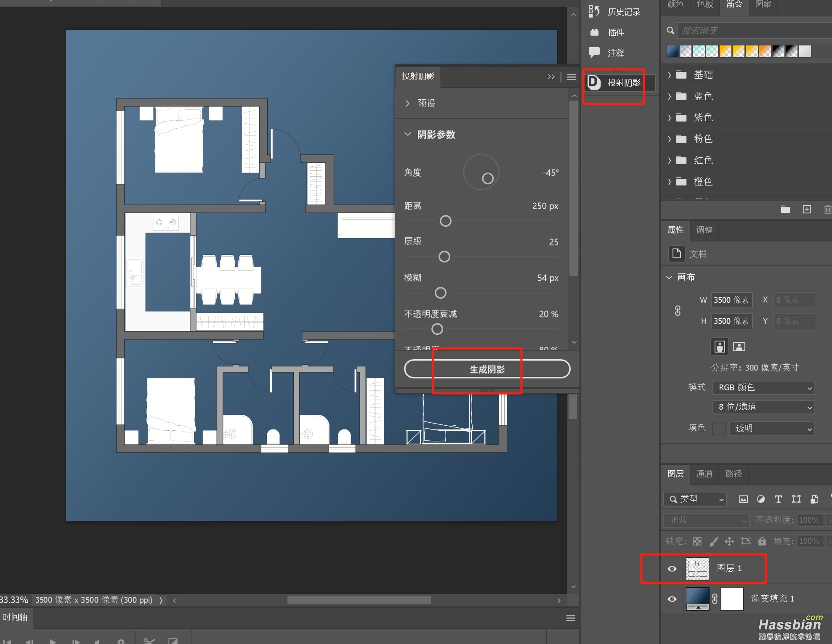Click lock position move icon
This screenshot has height=644, width=832.
pyautogui.click(x=729, y=541)
